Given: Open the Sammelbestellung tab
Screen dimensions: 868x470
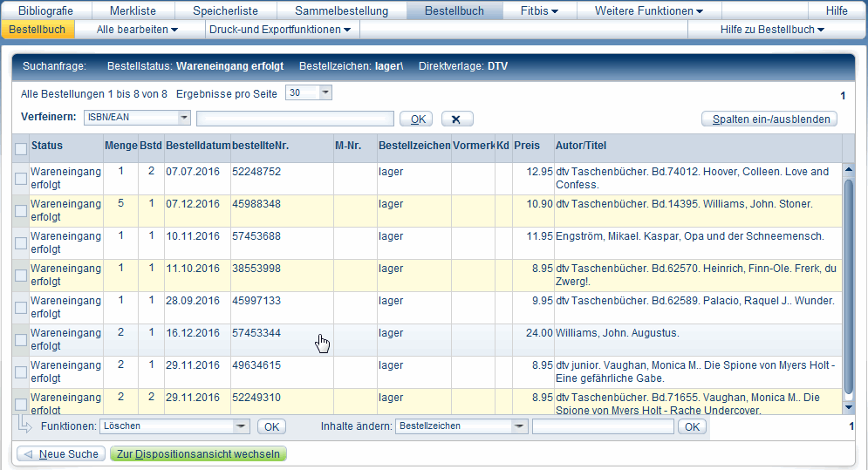Looking at the screenshot, I should (x=341, y=10).
